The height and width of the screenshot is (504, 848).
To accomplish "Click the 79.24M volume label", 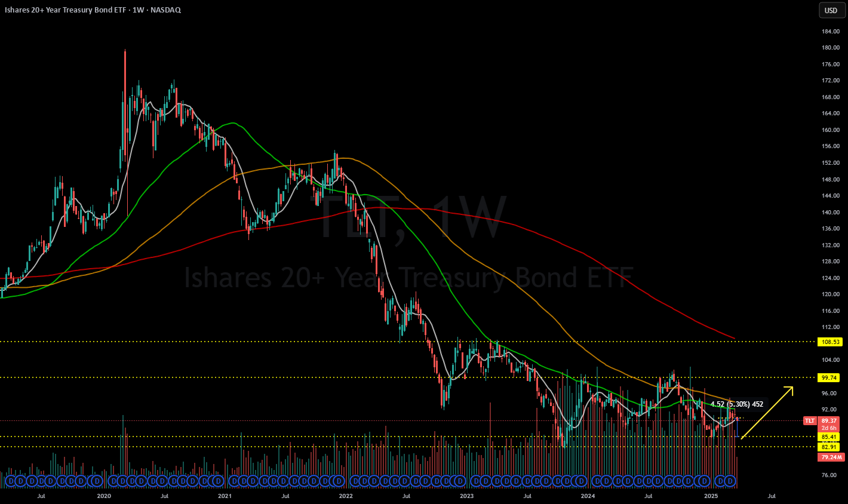I will tap(831, 457).
